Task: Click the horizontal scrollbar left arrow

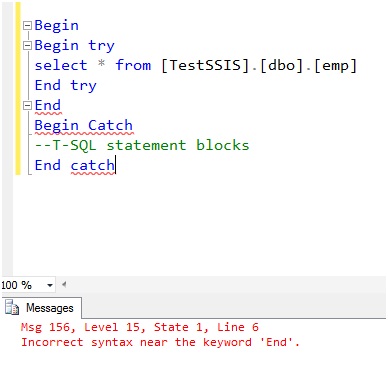Action: (64, 285)
